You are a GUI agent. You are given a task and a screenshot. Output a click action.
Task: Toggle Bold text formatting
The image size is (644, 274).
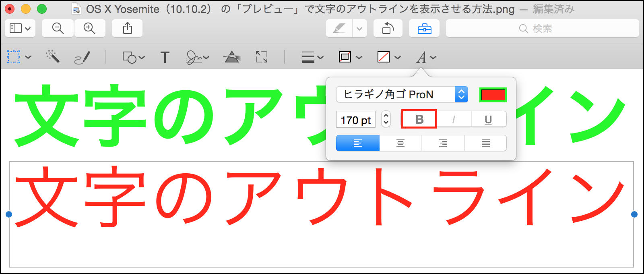(x=419, y=119)
